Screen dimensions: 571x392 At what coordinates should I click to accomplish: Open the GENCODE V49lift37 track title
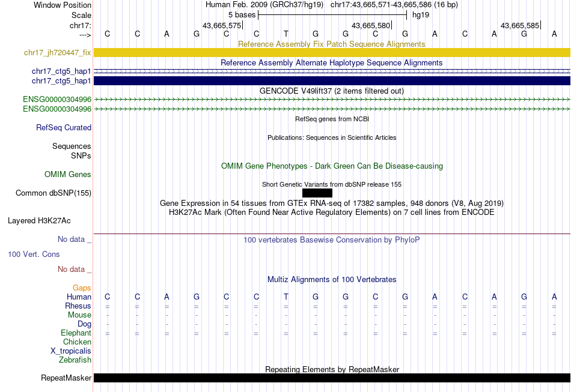(x=331, y=91)
